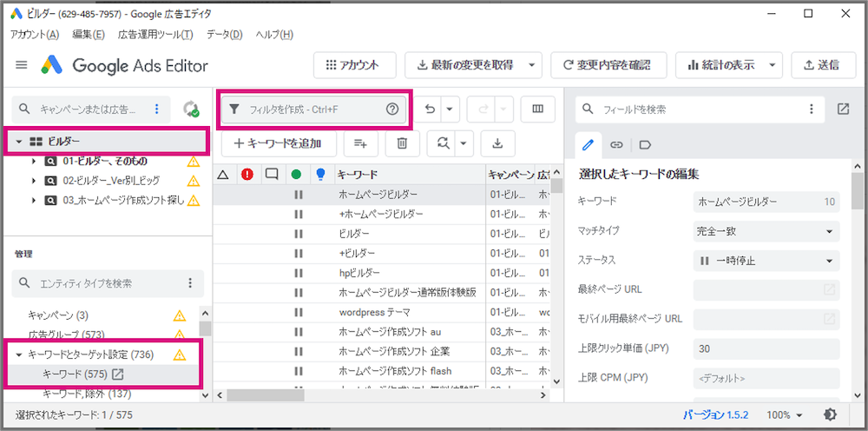Click the アカウント toolbar button
This screenshot has width=868, height=431.
[355, 65]
